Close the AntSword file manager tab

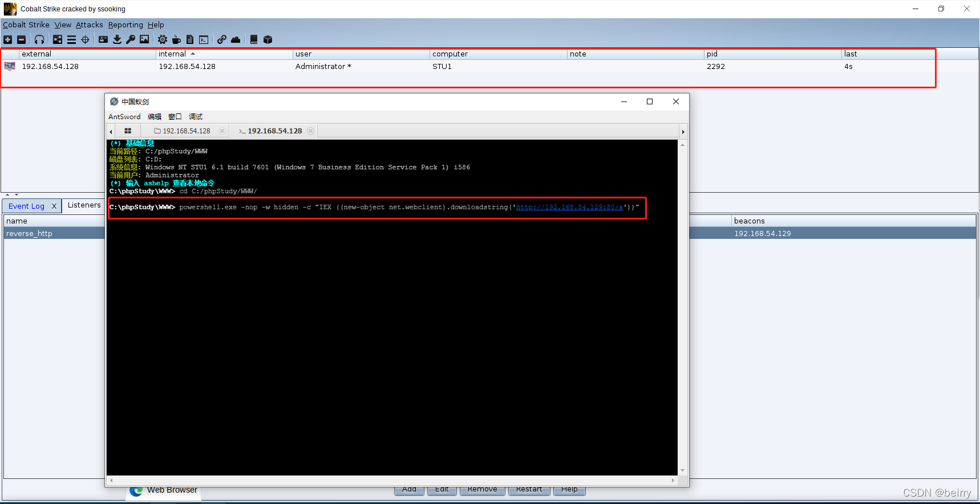coord(222,131)
